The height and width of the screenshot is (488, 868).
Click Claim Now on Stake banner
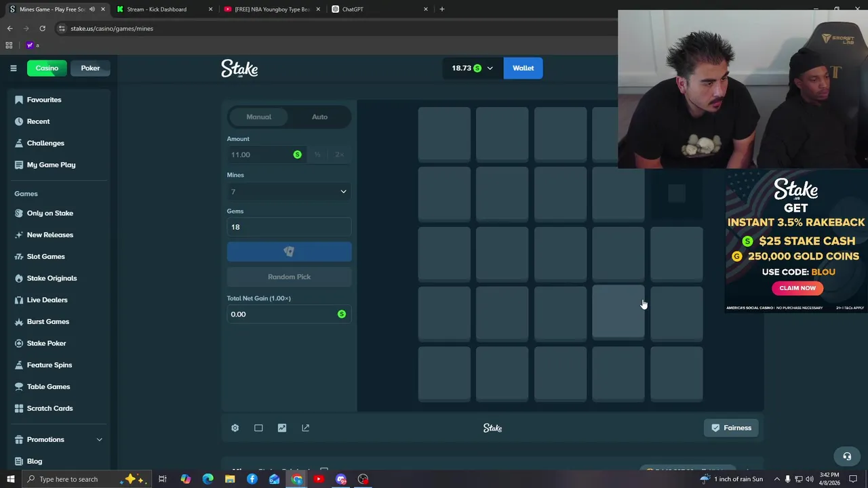click(x=797, y=288)
